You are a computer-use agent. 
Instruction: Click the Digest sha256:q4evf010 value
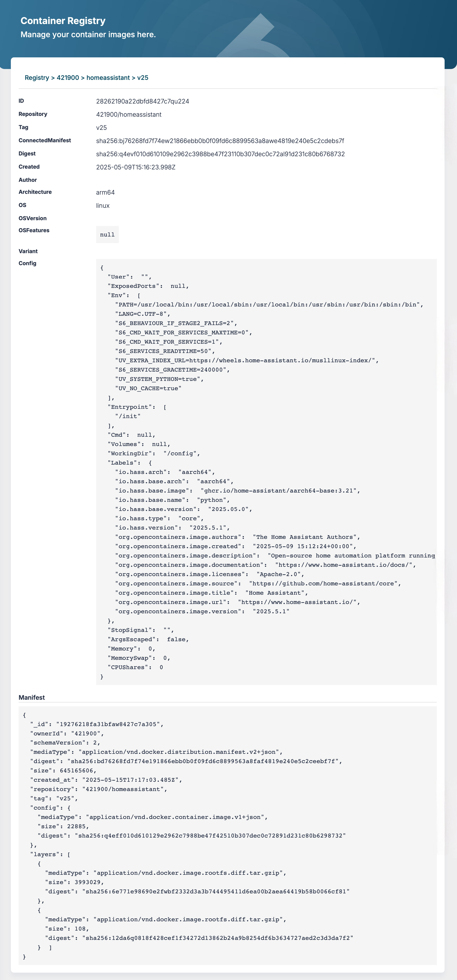[x=220, y=154]
